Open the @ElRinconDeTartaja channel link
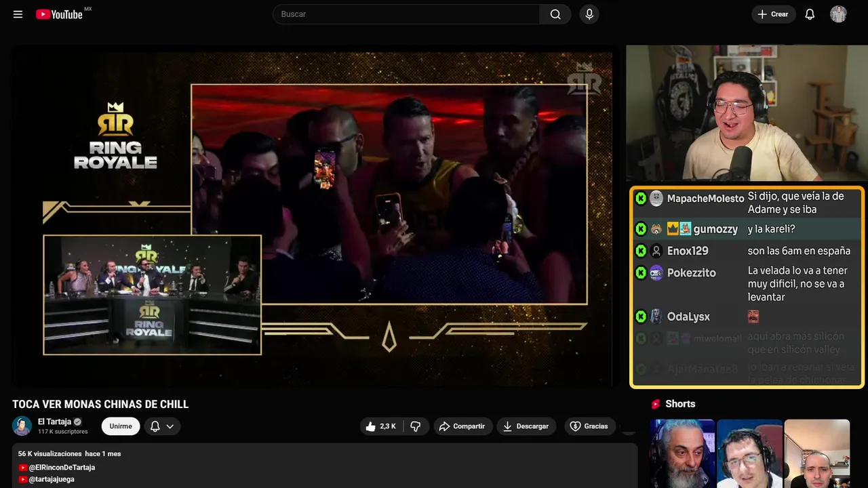The image size is (868, 488). point(62,468)
